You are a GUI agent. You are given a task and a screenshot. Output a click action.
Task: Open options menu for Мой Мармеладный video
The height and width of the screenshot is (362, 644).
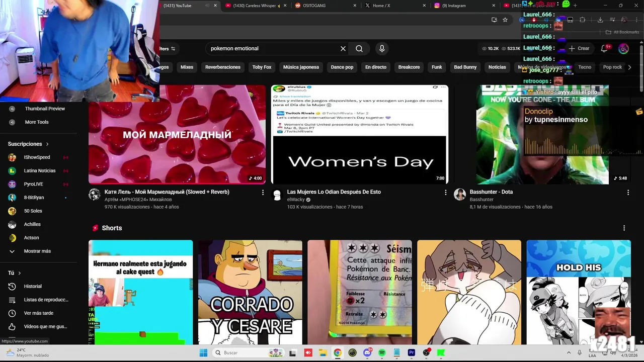(263, 192)
